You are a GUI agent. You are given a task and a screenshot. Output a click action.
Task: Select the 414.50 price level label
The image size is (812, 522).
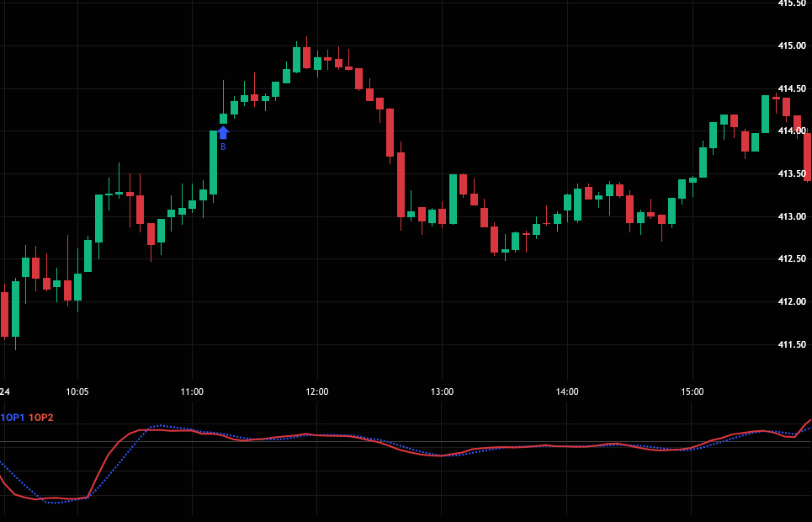[791, 88]
